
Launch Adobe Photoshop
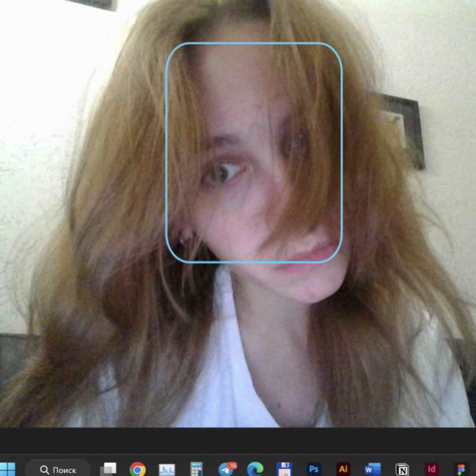[x=314, y=469]
